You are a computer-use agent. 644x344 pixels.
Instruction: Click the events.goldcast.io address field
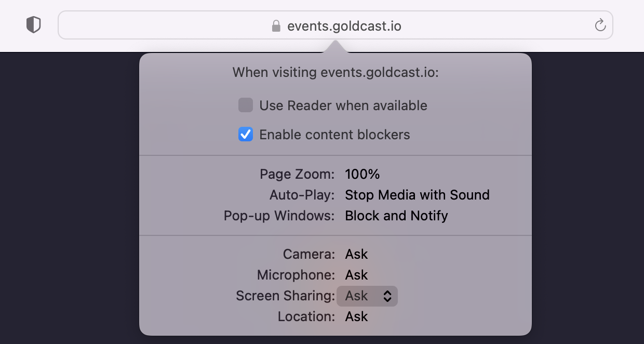tap(336, 25)
